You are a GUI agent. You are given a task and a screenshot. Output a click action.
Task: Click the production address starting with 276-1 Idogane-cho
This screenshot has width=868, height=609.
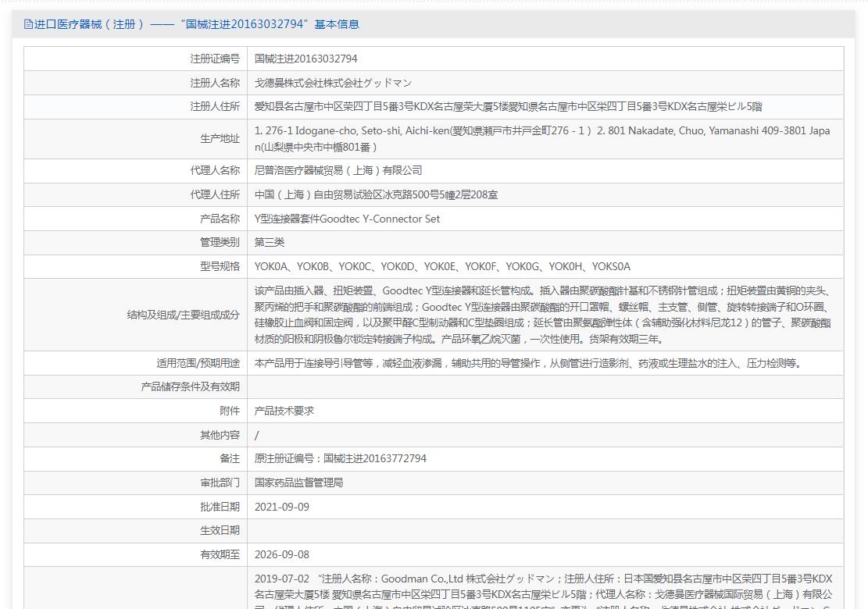click(542, 139)
